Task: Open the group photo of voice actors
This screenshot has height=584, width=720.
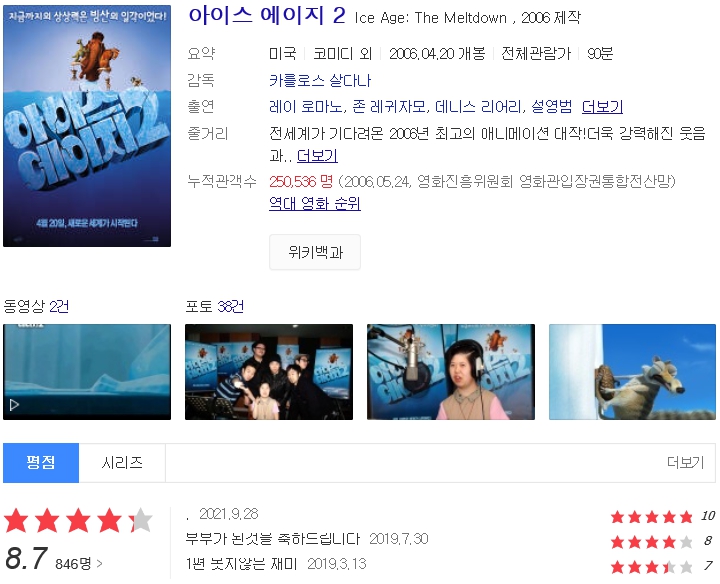Action: [269, 372]
